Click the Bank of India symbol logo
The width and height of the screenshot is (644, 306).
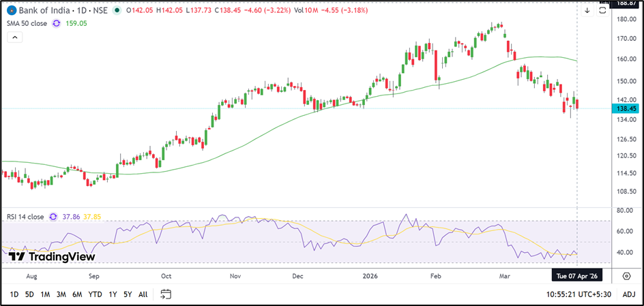pyautogui.click(x=12, y=11)
